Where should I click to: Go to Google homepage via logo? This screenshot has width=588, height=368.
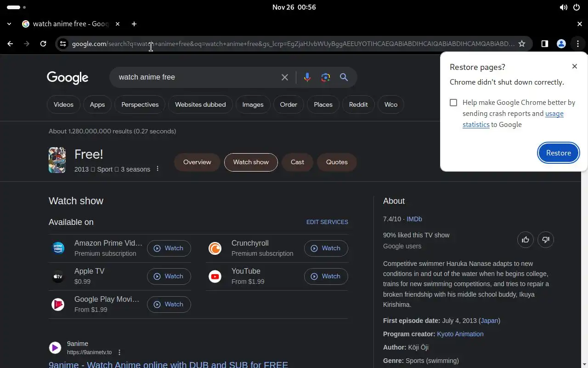(68, 78)
